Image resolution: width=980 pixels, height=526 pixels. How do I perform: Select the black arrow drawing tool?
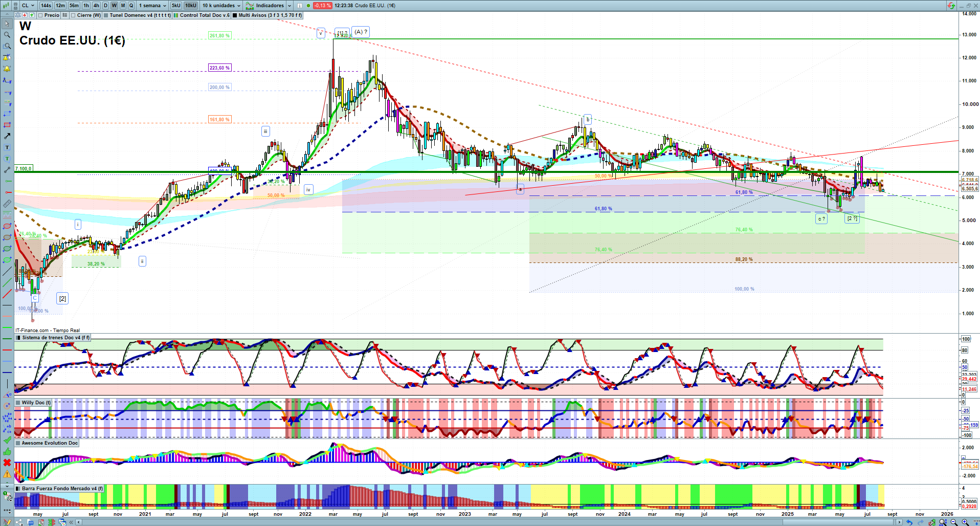pos(7,136)
